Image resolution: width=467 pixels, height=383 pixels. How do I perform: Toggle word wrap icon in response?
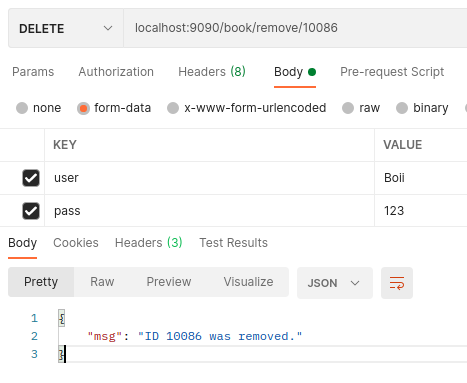tap(397, 283)
